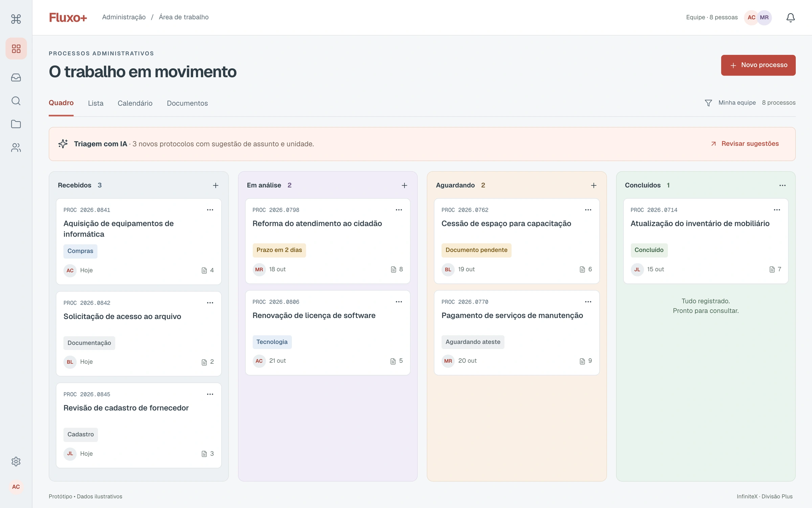
Task: Open options for PROC 2026.0842 card
Action: (x=210, y=302)
